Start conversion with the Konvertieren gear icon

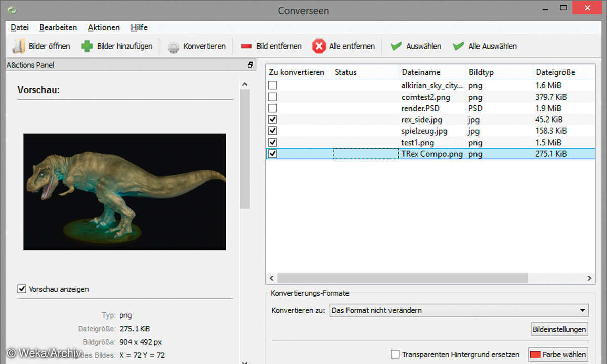173,47
